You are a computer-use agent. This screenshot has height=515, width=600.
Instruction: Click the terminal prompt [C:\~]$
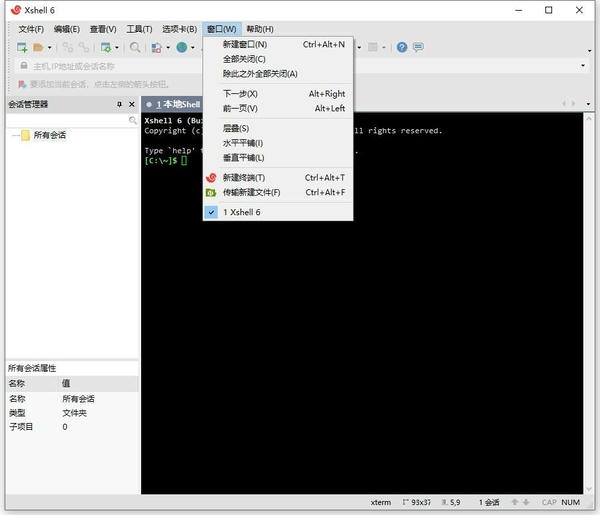161,161
